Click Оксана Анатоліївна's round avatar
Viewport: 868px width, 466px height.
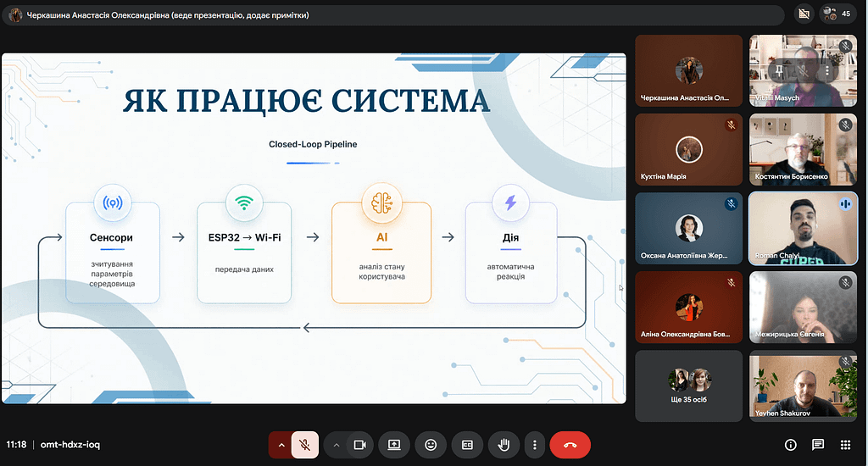(689, 228)
